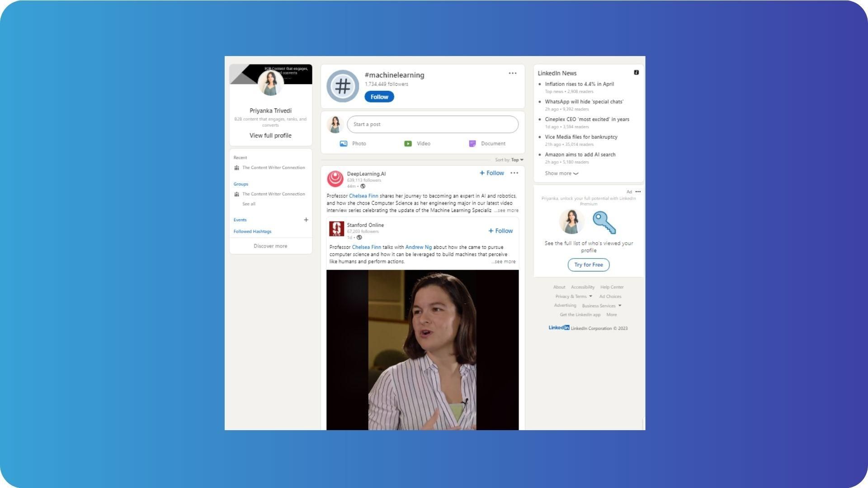Click Andrew Ng link in Stanford post
This screenshot has width=868, height=488.
point(419,247)
